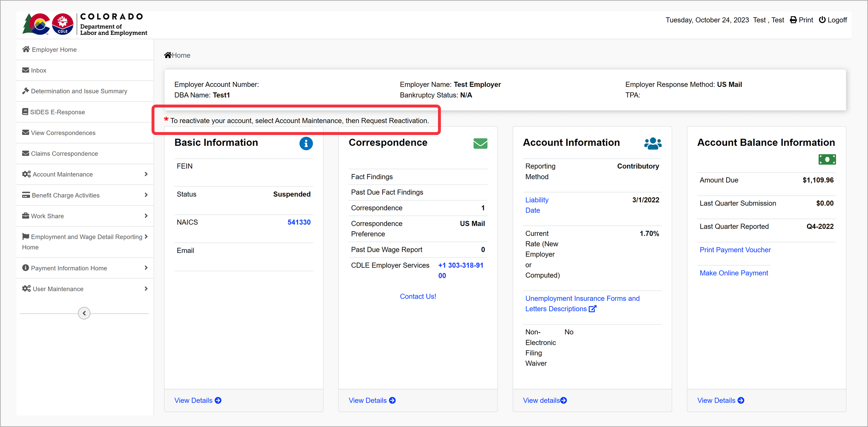868x427 pixels.
Task: Click the arrow icon on Account Balance View Details
Action: coord(741,400)
